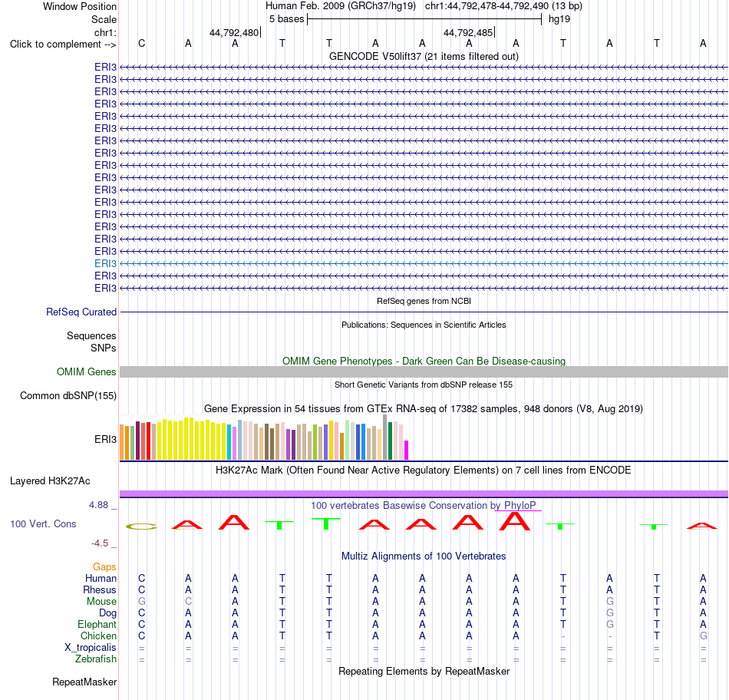Image resolution: width=729 pixels, height=700 pixels.
Task: Click the tall gray bar in GTEx chart
Action: coord(385,438)
